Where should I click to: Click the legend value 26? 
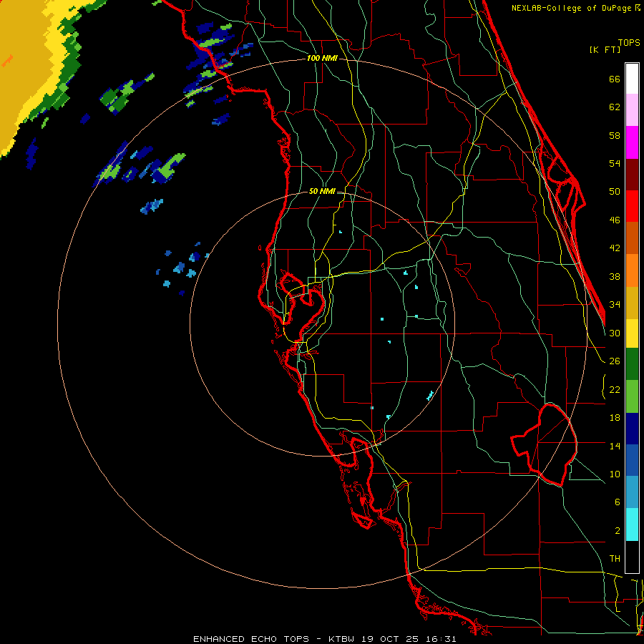tap(615, 361)
